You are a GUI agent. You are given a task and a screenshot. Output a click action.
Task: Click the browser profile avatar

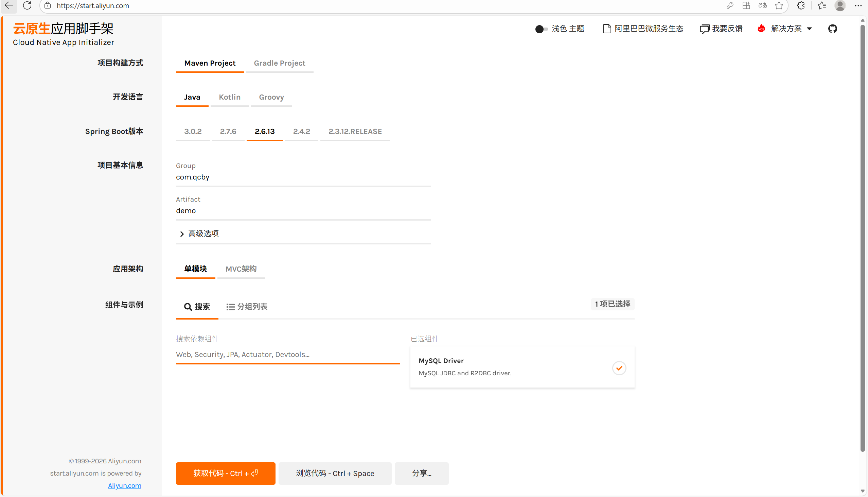(x=840, y=5)
